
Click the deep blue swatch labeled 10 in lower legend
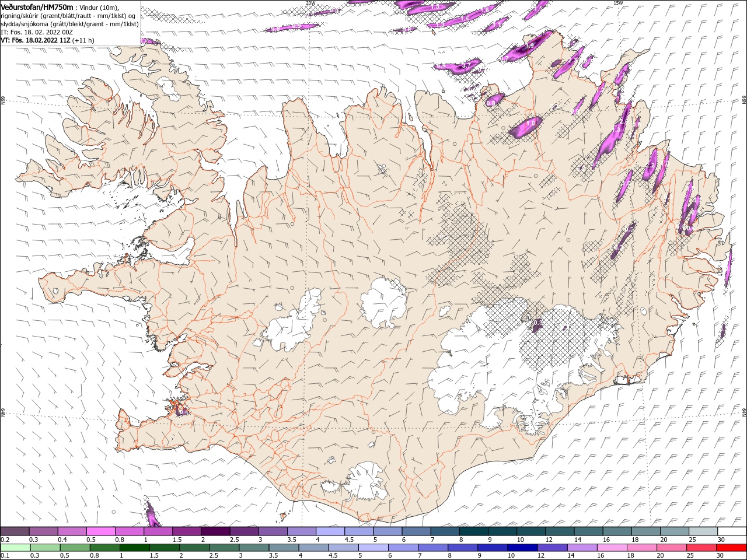point(521,548)
